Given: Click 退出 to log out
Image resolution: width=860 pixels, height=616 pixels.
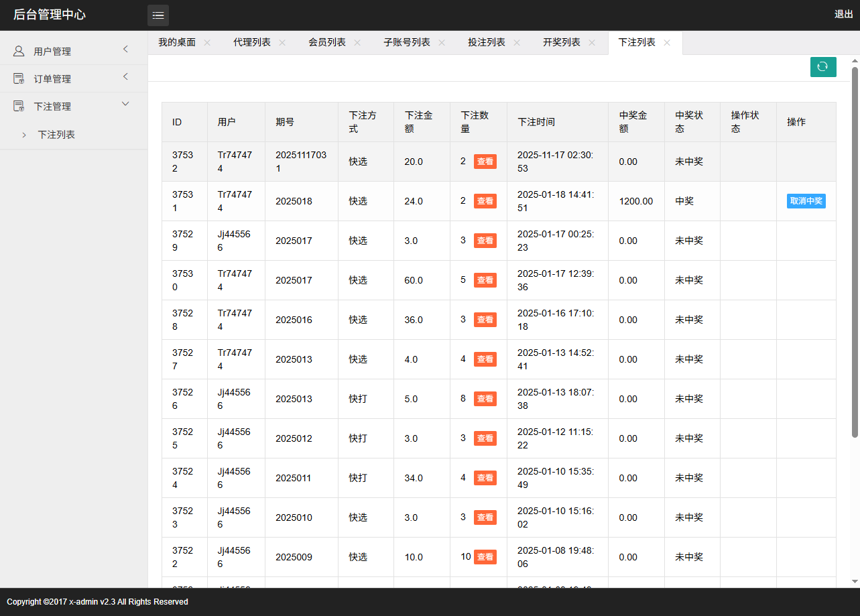Looking at the screenshot, I should [843, 15].
